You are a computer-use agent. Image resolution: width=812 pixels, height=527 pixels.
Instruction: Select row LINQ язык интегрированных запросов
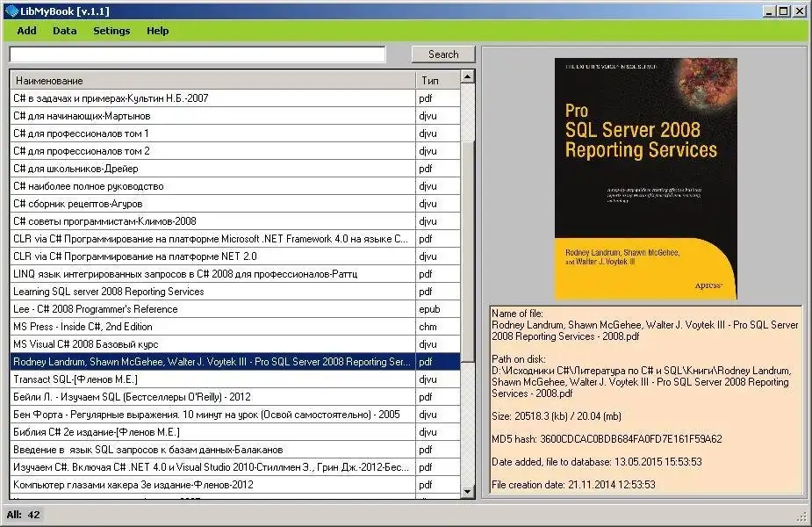pyautogui.click(x=235, y=274)
